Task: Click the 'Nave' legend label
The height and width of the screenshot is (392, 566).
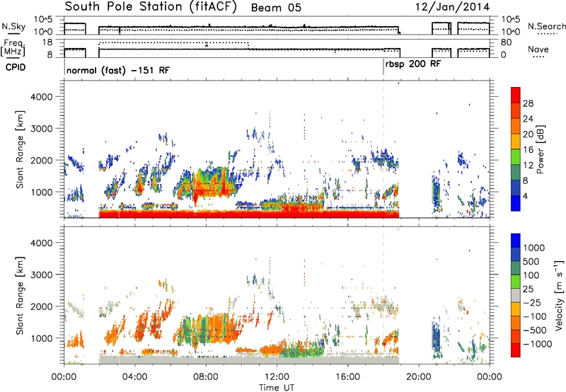Action: point(538,49)
